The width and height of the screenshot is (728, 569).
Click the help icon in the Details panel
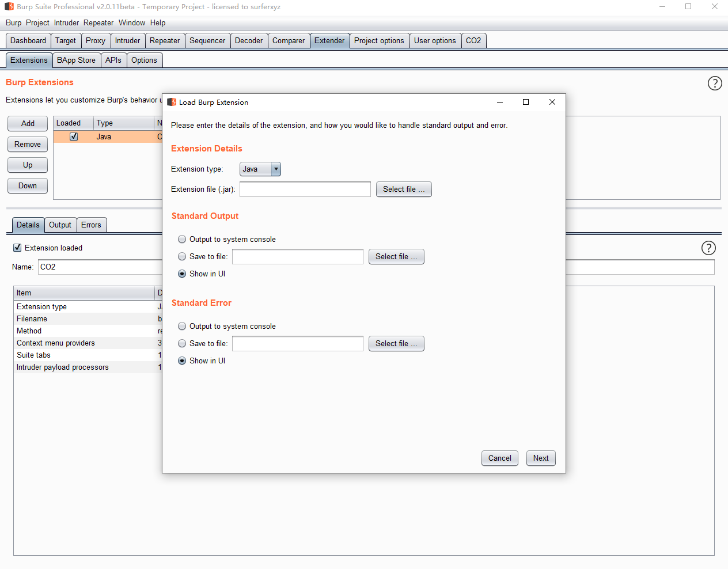(x=708, y=248)
